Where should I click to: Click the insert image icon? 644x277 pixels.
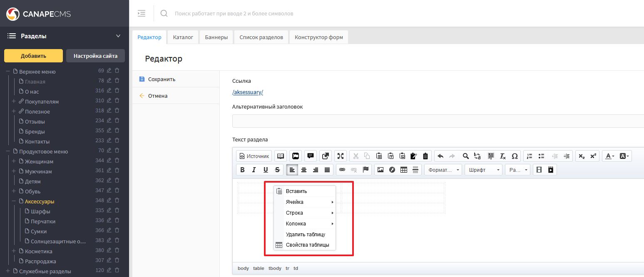pyautogui.click(x=380, y=170)
